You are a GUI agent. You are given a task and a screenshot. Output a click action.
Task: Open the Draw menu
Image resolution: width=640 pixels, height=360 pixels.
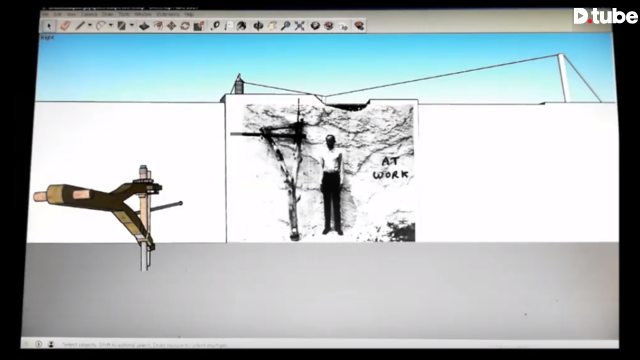tap(108, 14)
